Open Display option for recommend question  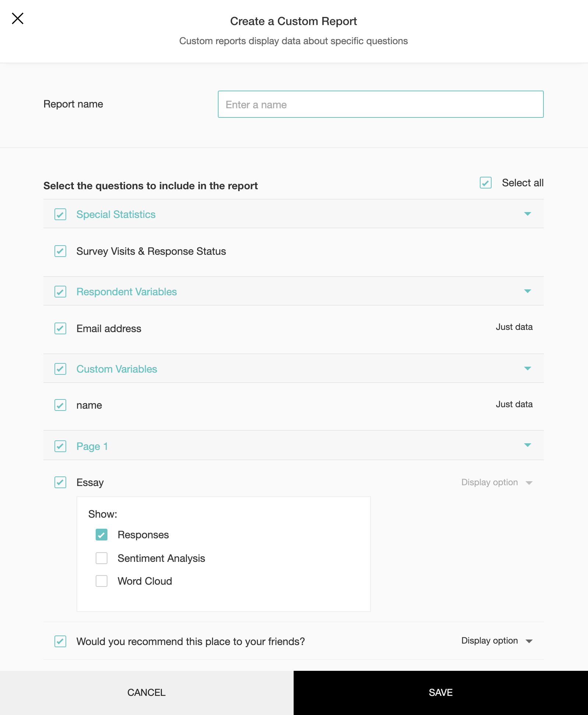pyautogui.click(x=497, y=641)
